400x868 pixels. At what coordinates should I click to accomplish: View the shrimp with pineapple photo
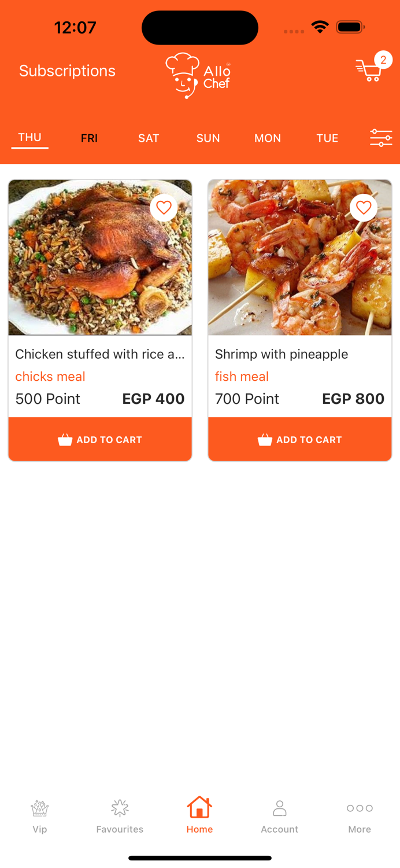point(299,257)
